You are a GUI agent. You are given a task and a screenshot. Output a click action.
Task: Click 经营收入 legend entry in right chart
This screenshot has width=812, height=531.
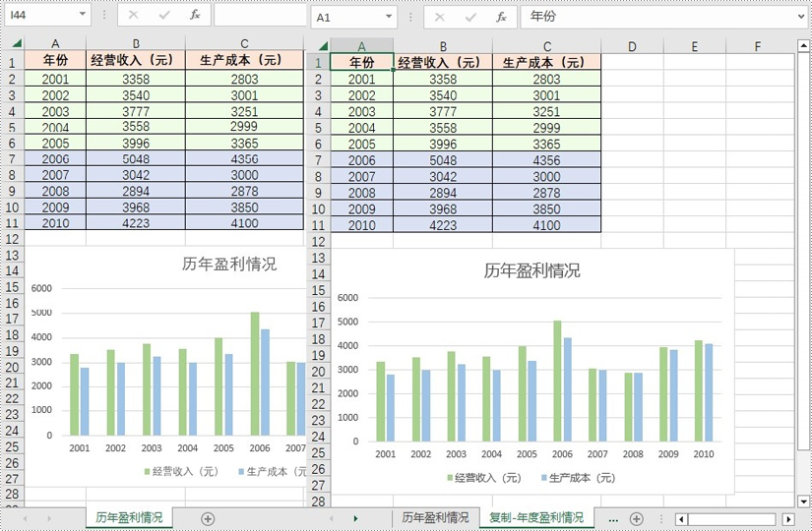tap(484, 478)
